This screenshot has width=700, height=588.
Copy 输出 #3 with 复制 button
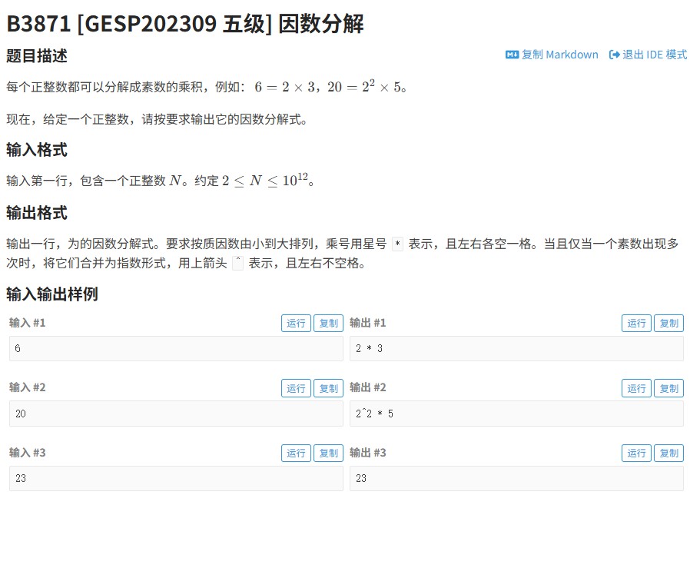tap(668, 453)
